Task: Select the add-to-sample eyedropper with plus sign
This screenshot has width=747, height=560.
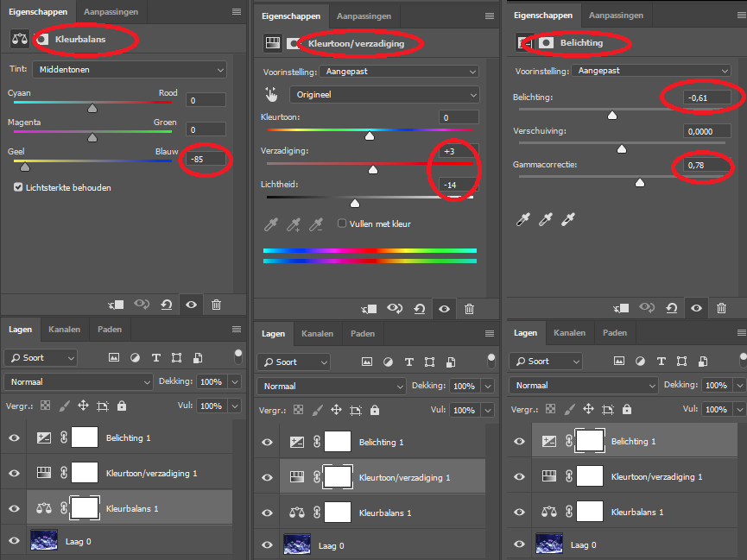Action: [x=294, y=224]
